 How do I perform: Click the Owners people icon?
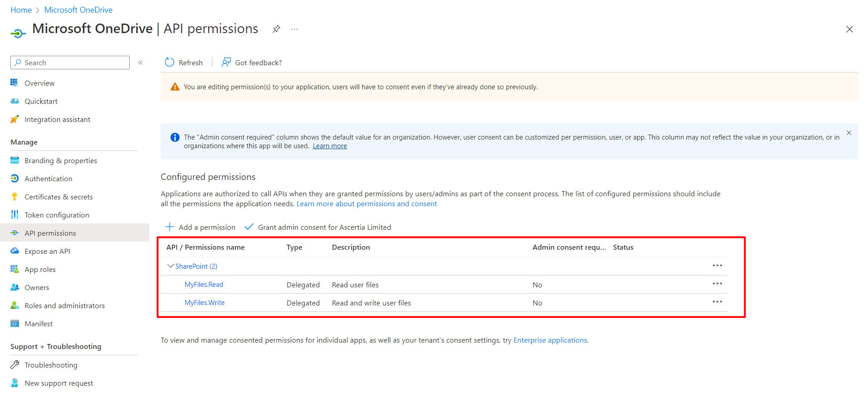pos(15,287)
